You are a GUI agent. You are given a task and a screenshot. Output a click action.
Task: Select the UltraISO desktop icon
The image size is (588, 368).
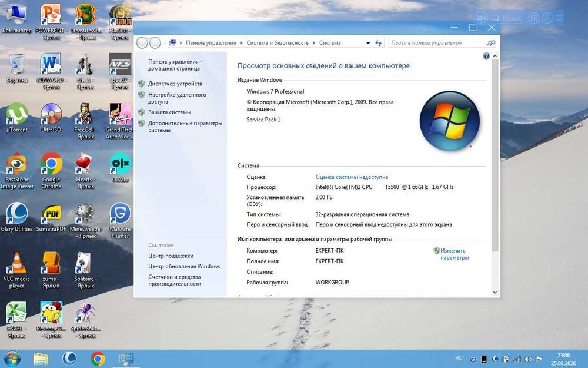pyautogui.click(x=51, y=118)
